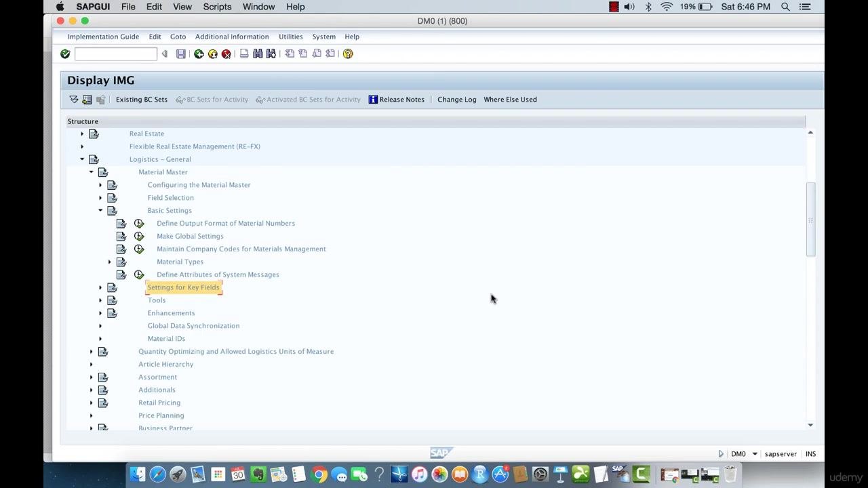
Task: Open the Goto menu
Action: click(x=178, y=37)
